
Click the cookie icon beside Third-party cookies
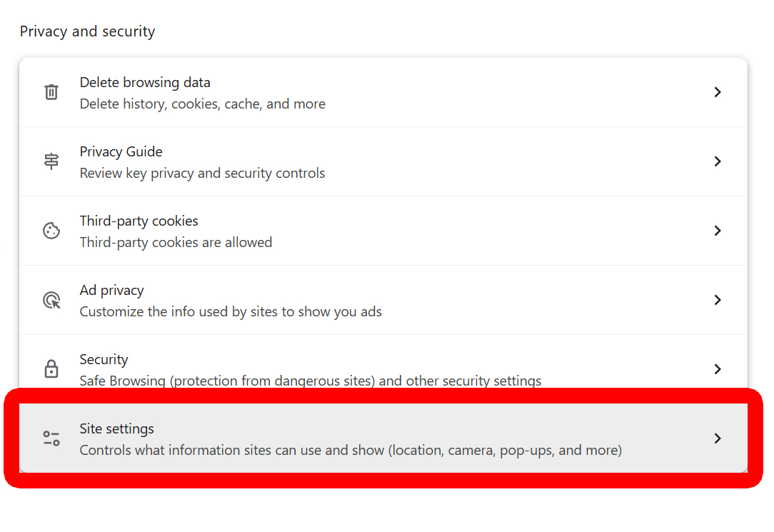coord(51,231)
